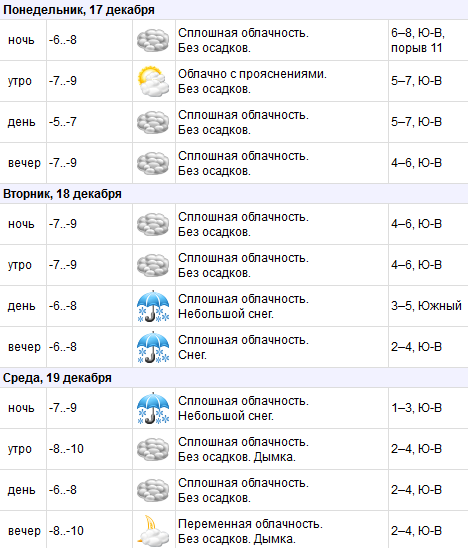The height and width of the screenshot is (548, 468).
Task: Click the 'Снег.' description for Tuesday evening
Action: point(192,355)
